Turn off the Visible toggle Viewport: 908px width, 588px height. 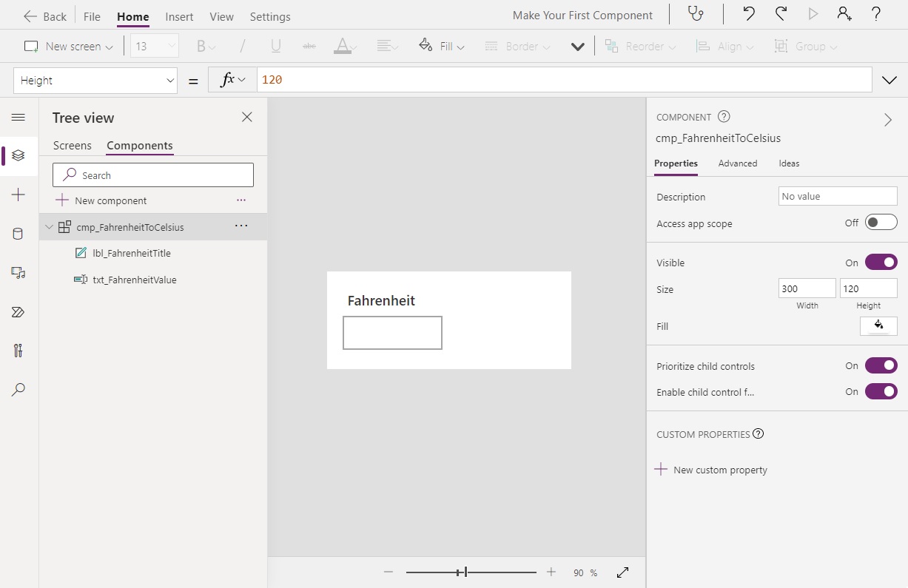point(881,262)
